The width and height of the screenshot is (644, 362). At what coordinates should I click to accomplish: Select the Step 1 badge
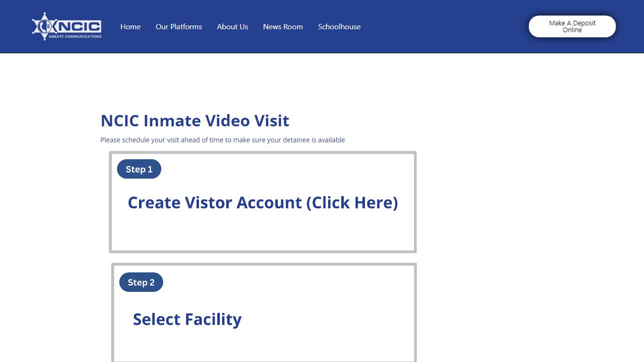139,169
